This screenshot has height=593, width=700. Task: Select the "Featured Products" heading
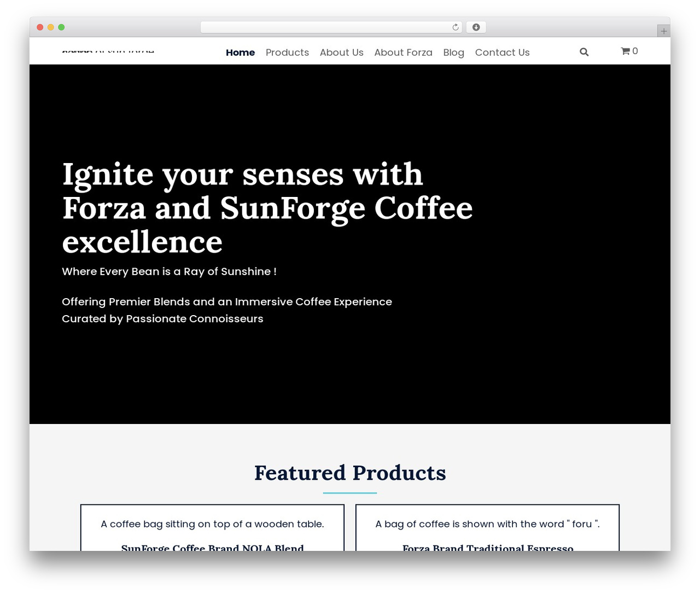(350, 473)
